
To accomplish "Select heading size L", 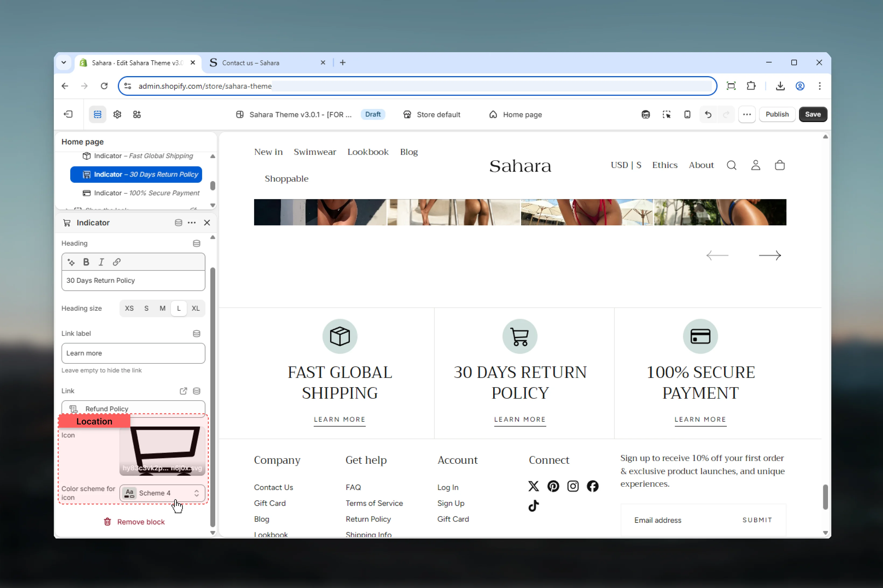I will pyautogui.click(x=179, y=308).
